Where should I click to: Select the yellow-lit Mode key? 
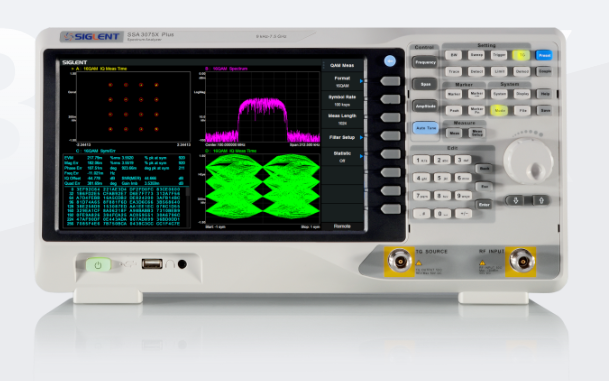(499, 111)
